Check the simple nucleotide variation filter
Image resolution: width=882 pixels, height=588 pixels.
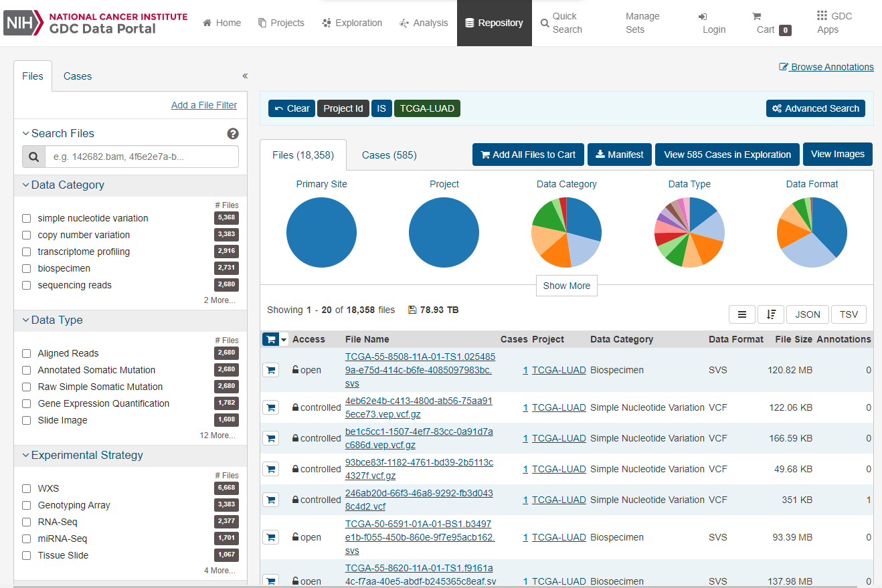(26, 218)
